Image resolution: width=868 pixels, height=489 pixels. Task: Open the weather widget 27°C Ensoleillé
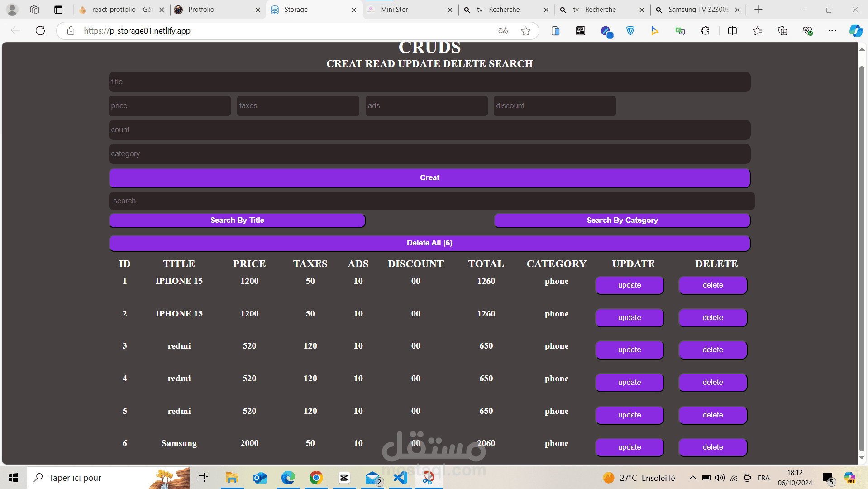click(639, 478)
